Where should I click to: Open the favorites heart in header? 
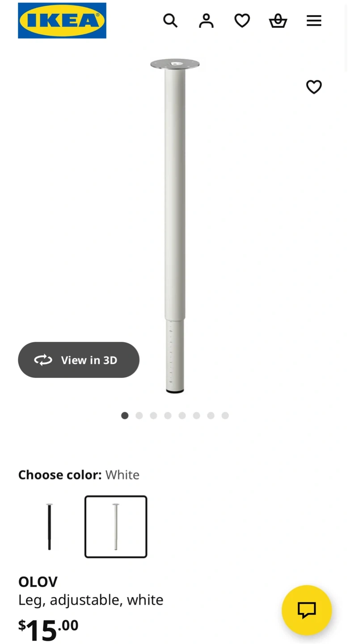tap(242, 21)
